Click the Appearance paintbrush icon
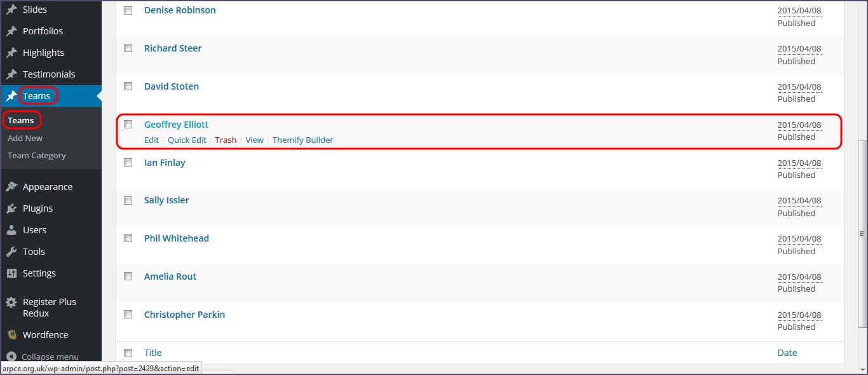868x375 pixels. pyautogui.click(x=11, y=187)
